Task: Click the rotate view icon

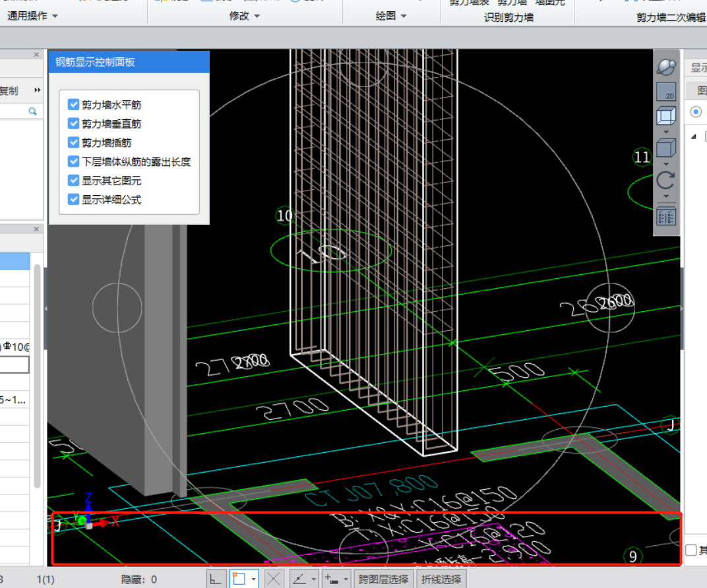Action: point(666,180)
